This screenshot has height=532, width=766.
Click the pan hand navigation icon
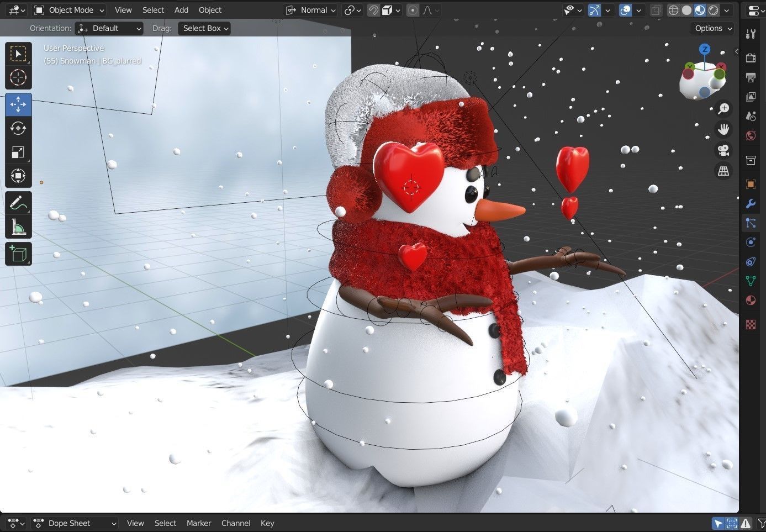(x=723, y=129)
